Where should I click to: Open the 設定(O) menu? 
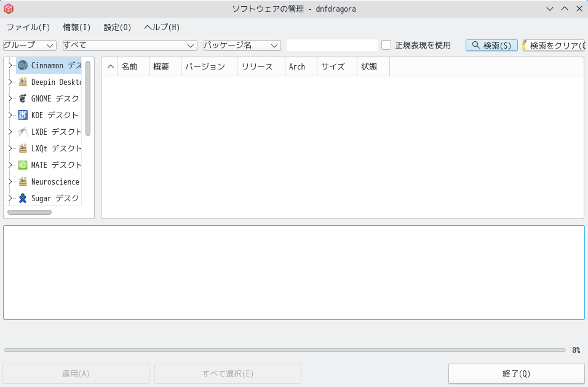[117, 27]
